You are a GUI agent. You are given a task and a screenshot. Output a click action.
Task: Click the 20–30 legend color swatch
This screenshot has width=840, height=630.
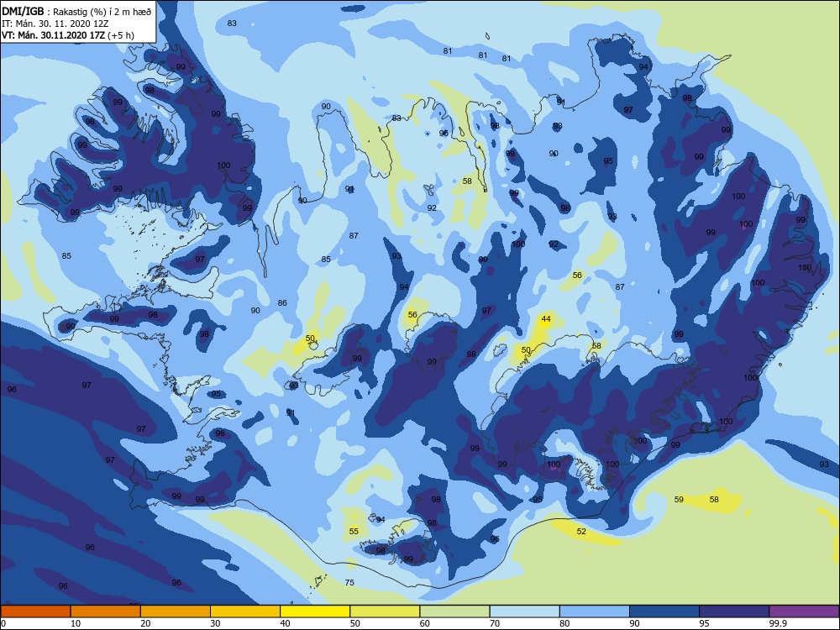tap(176, 612)
